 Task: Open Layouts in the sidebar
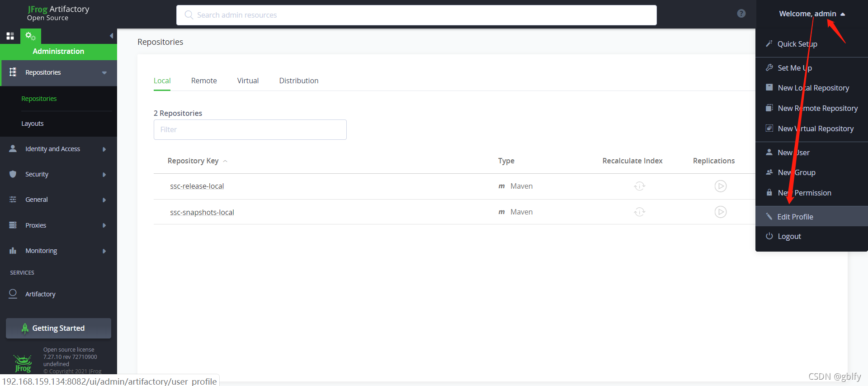pyautogui.click(x=33, y=124)
